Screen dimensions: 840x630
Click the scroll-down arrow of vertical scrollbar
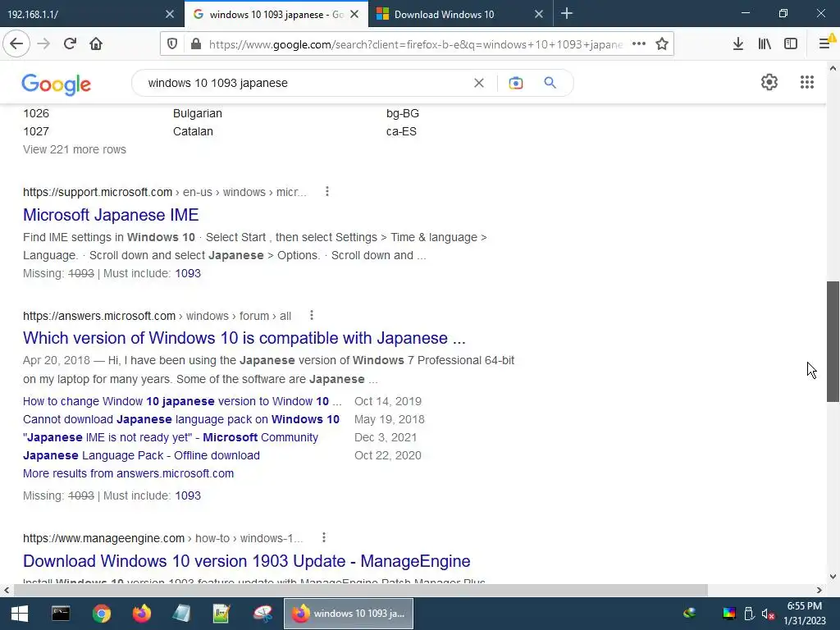(x=833, y=577)
